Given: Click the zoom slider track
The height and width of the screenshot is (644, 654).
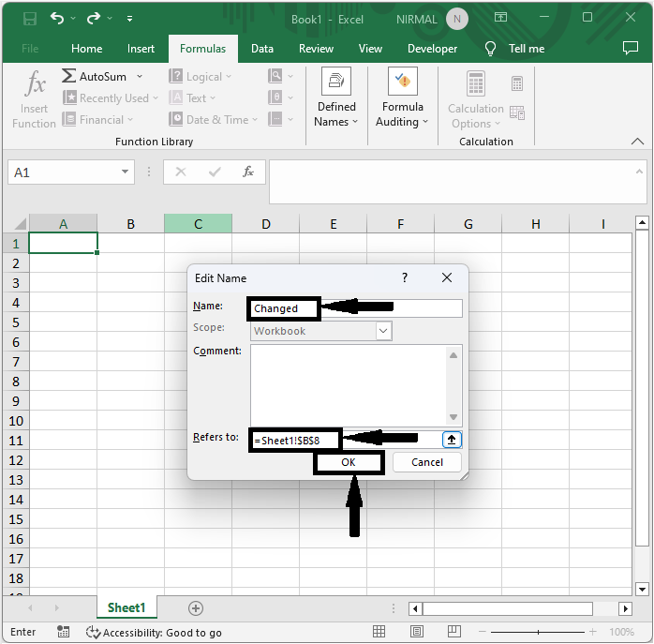Looking at the screenshot, I should pos(537,632).
